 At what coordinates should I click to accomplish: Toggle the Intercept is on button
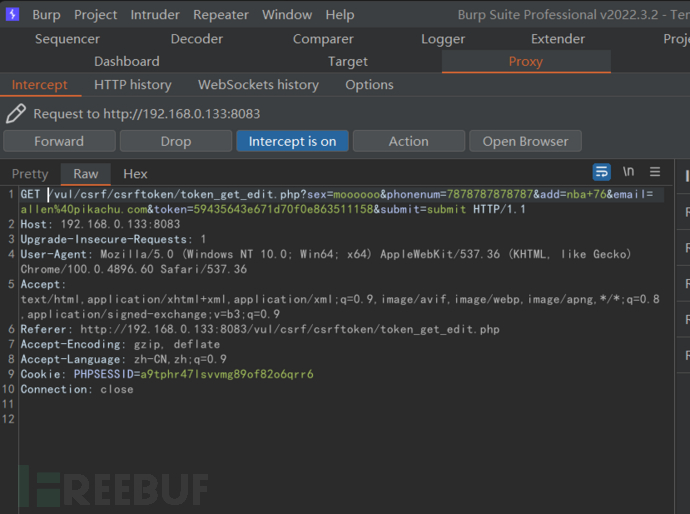(x=292, y=141)
